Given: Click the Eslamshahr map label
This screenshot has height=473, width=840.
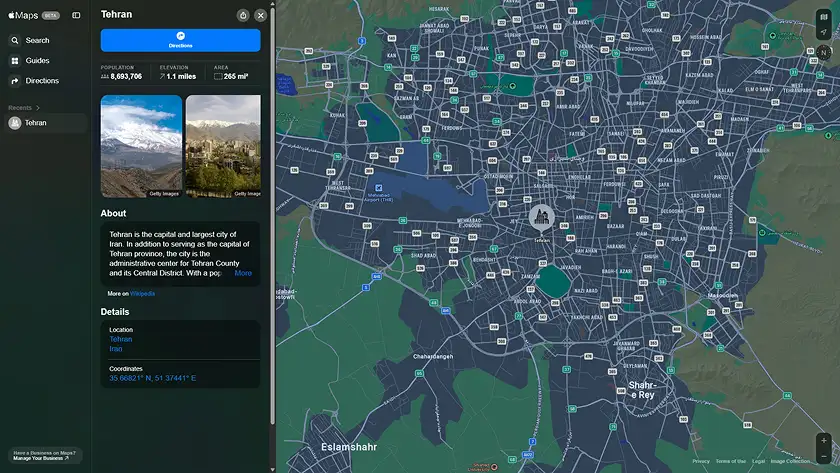Looking at the screenshot, I should coord(349,447).
